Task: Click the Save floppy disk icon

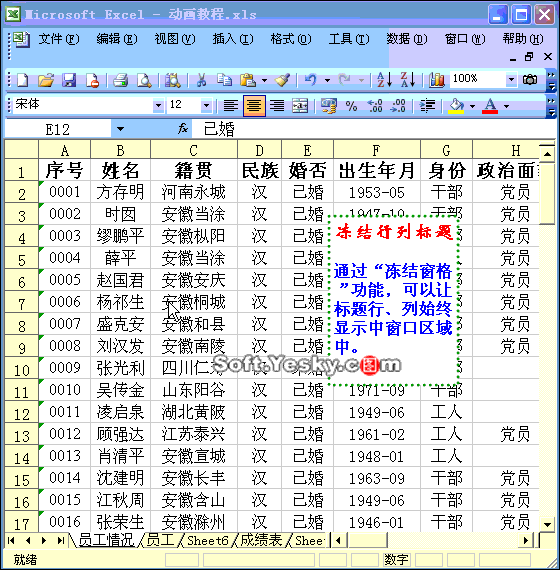Action: tap(69, 80)
